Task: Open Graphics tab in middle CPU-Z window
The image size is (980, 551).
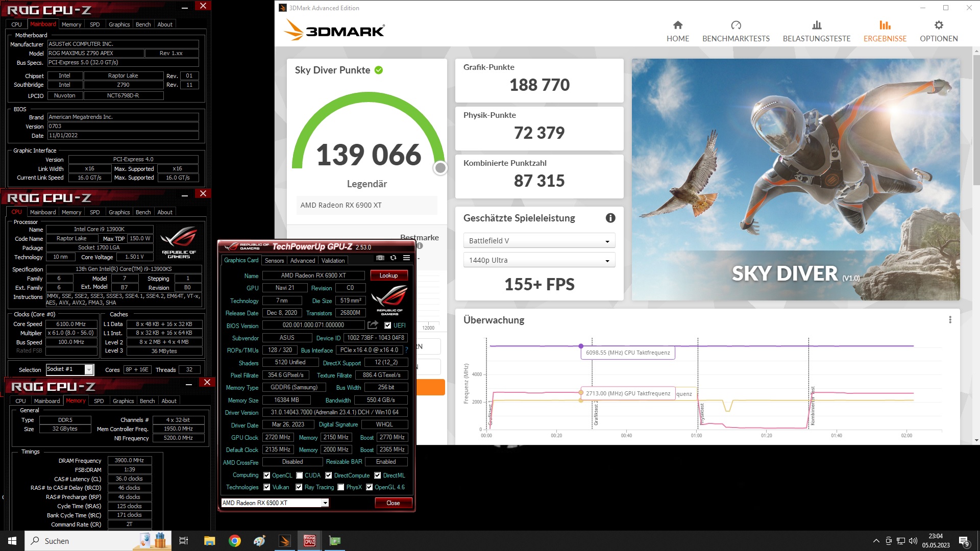Action: 119,212
